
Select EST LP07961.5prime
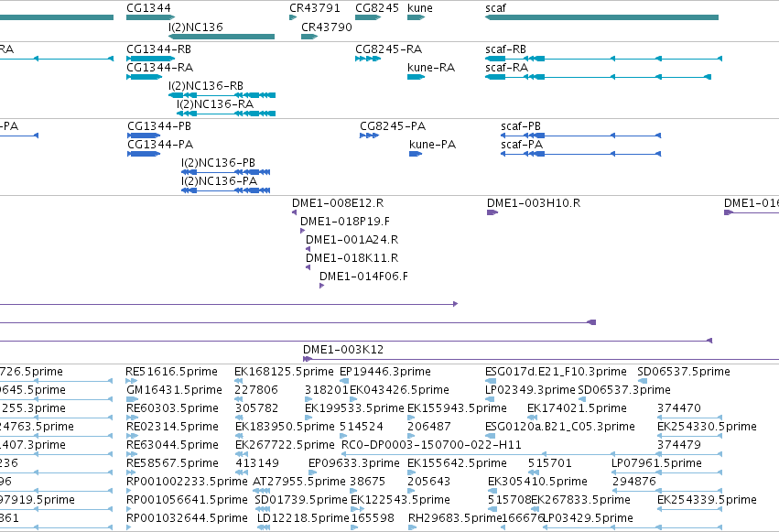pyautogui.click(x=656, y=463)
